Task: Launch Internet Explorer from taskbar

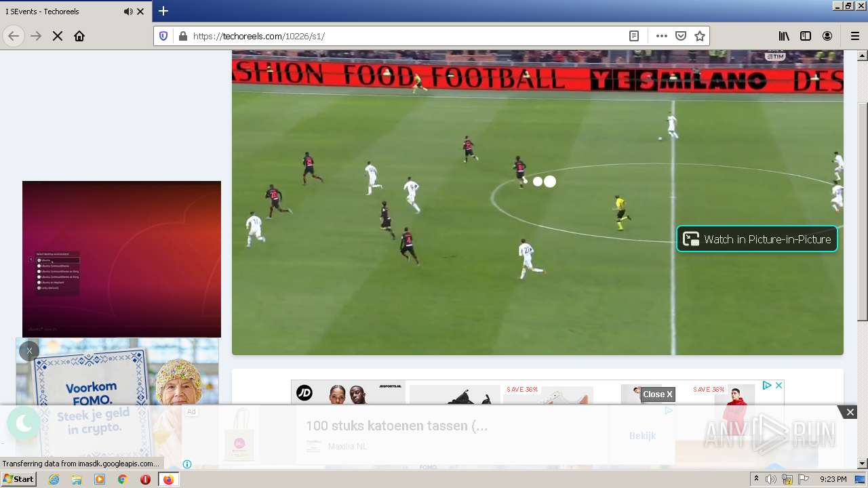Action: pos(54,479)
